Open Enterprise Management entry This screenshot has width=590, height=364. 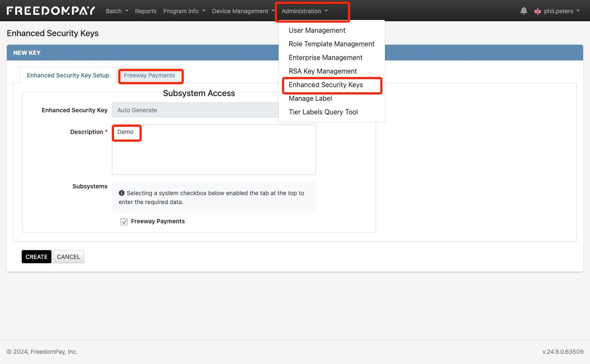click(x=332, y=57)
